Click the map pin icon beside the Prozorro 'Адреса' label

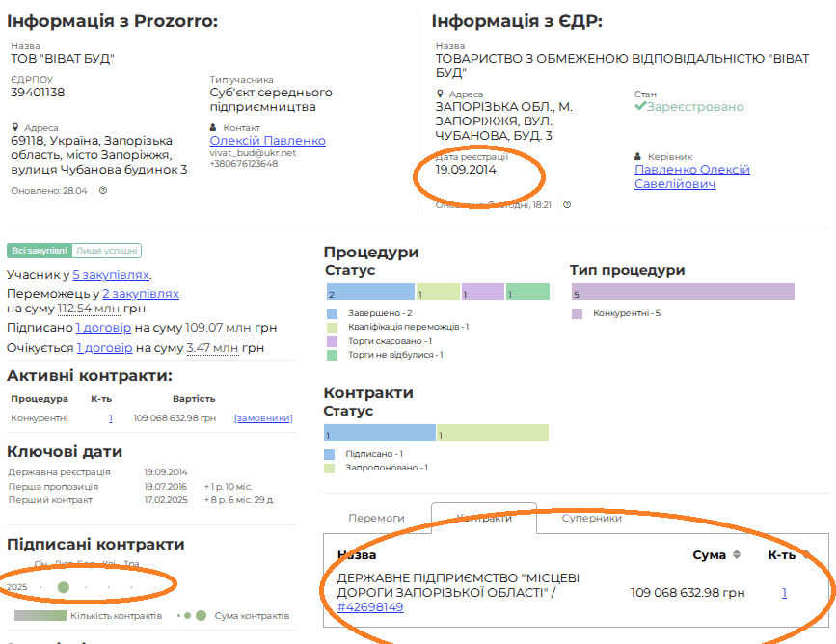pos(15,127)
